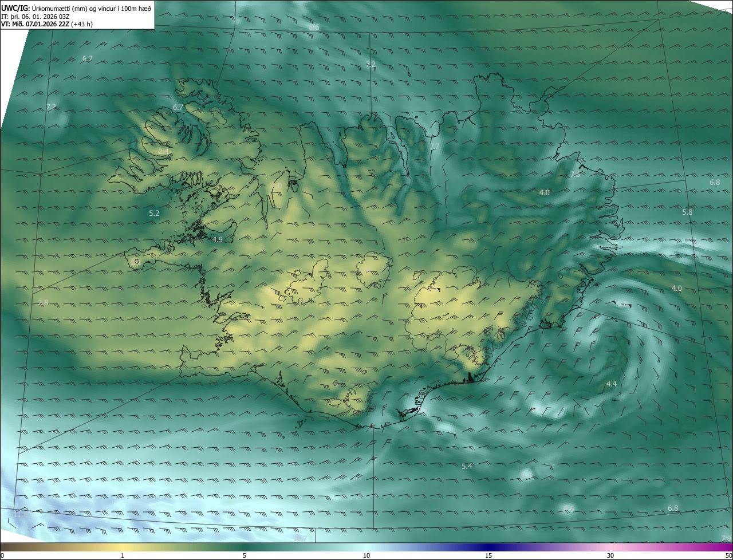The height and width of the screenshot is (560, 733).
Task: Click the 2.4 value label on the map
Action: (164, 151)
